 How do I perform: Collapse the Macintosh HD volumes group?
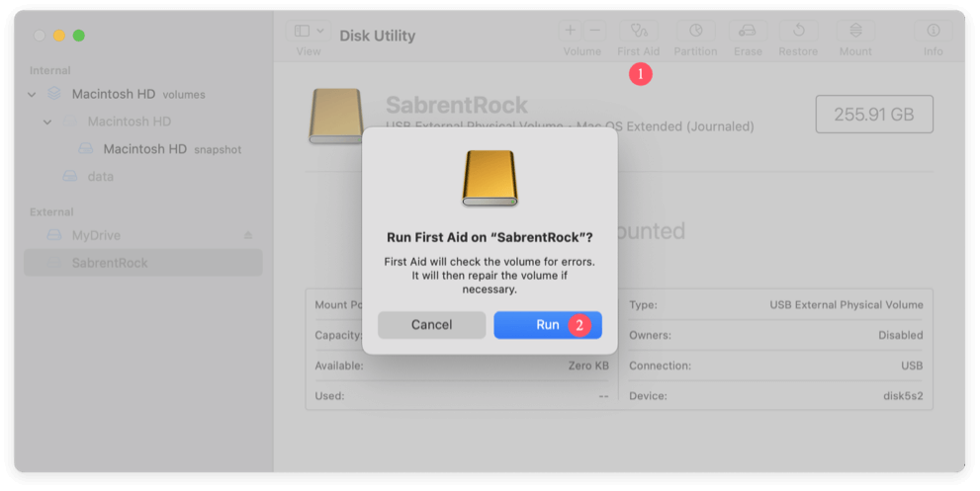tap(32, 95)
